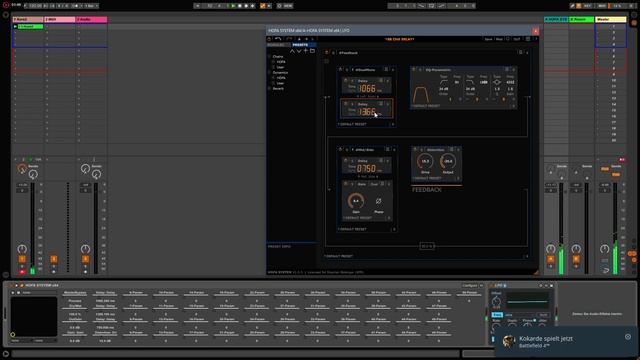Image resolution: width=640 pixels, height=360 pixels.
Task: Click the 075.0 ms delay time display
Action: click(367, 168)
